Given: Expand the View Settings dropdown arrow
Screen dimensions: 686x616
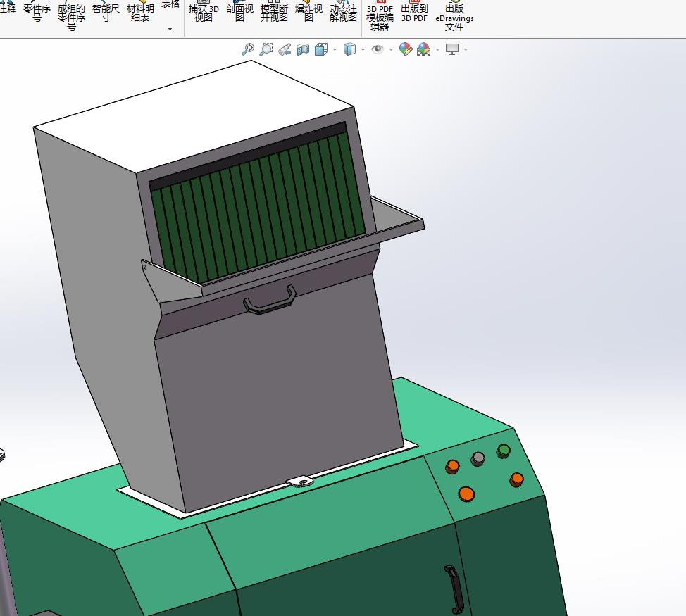Looking at the screenshot, I should pyautogui.click(x=466, y=50).
